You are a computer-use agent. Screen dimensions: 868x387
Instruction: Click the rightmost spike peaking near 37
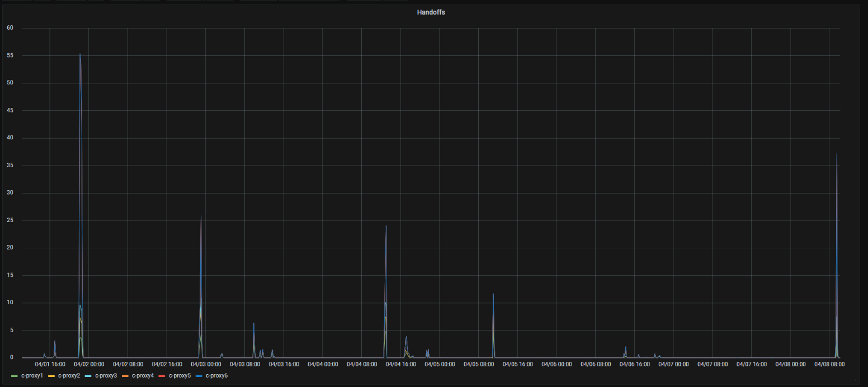tap(837, 154)
